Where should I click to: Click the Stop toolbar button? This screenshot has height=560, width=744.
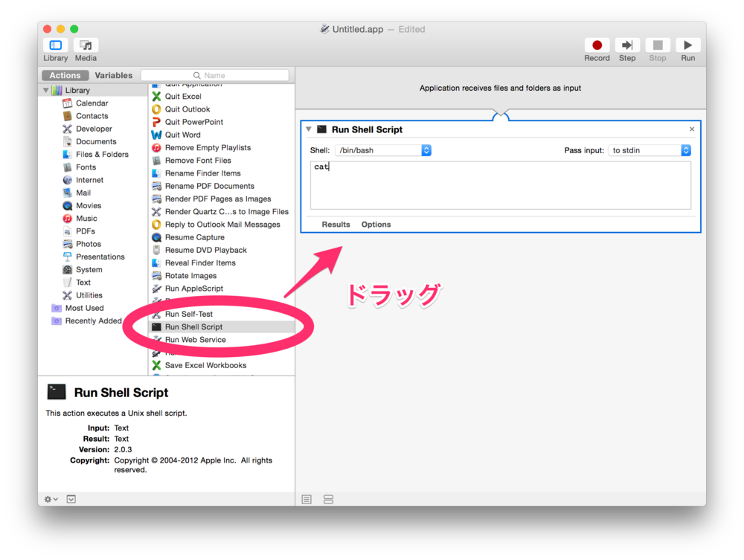658,45
